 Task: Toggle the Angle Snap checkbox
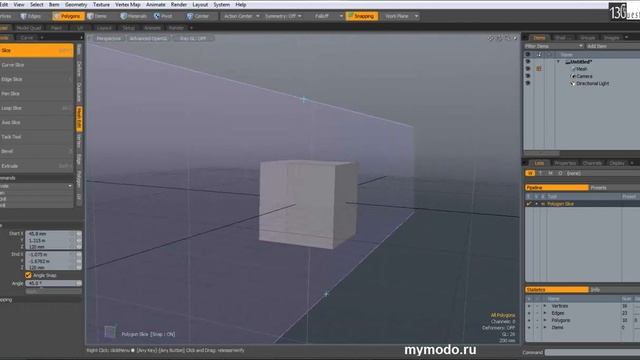click(x=28, y=276)
